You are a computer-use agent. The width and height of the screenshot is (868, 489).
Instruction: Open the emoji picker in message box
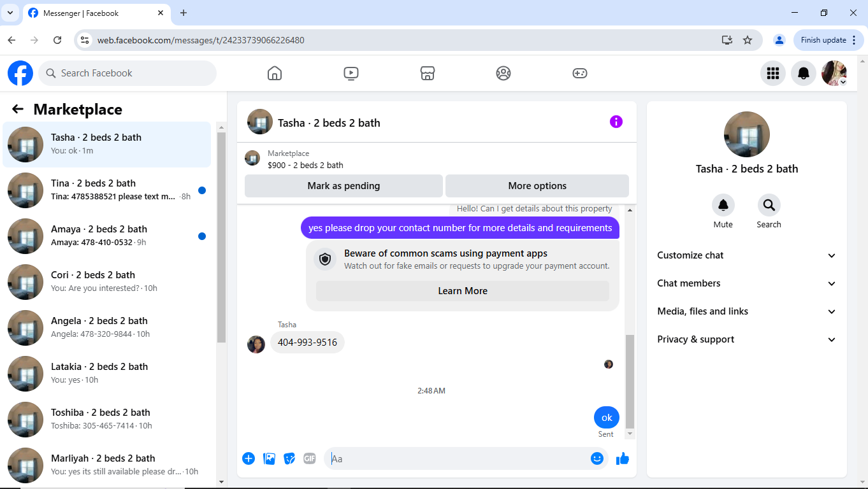(597, 458)
